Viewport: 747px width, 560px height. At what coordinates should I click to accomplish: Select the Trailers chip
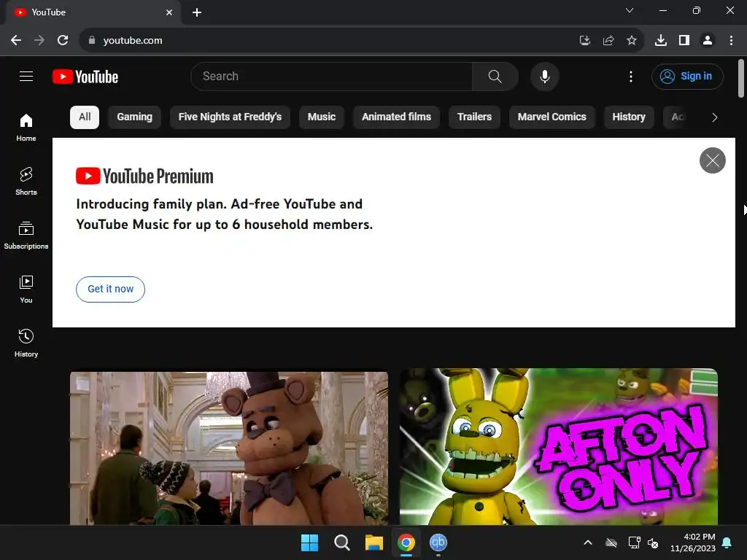[474, 117]
